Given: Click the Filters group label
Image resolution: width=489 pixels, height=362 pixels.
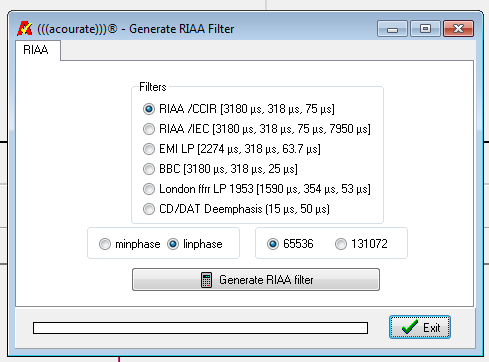Looking at the screenshot, I should click(153, 87).
